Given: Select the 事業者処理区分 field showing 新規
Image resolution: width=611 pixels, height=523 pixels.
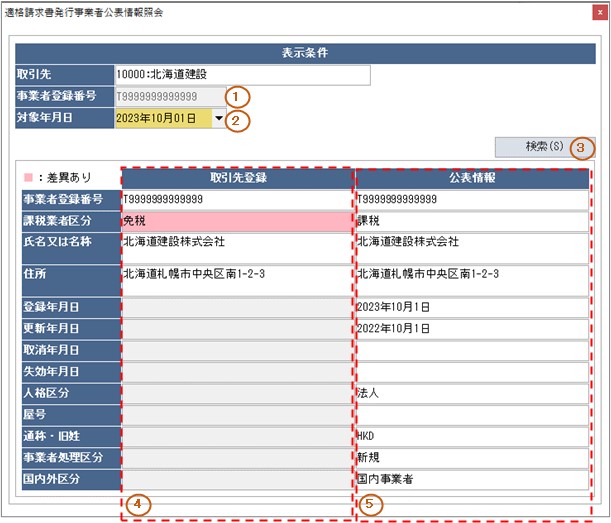Looking at the screenshot, I should (471, 457).
